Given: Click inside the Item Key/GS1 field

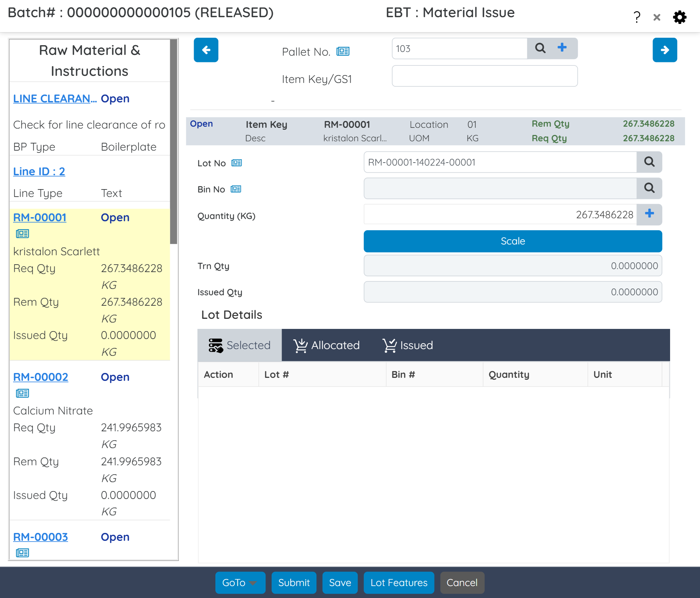Looking at the screenshot, I should [x=484, y=76].
